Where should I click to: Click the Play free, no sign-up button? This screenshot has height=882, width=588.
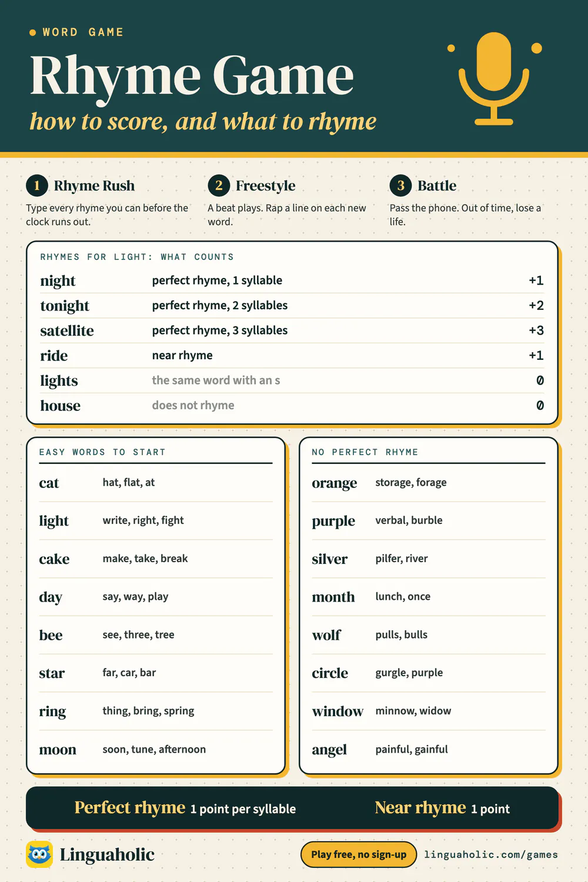click(x=359, y=854)
